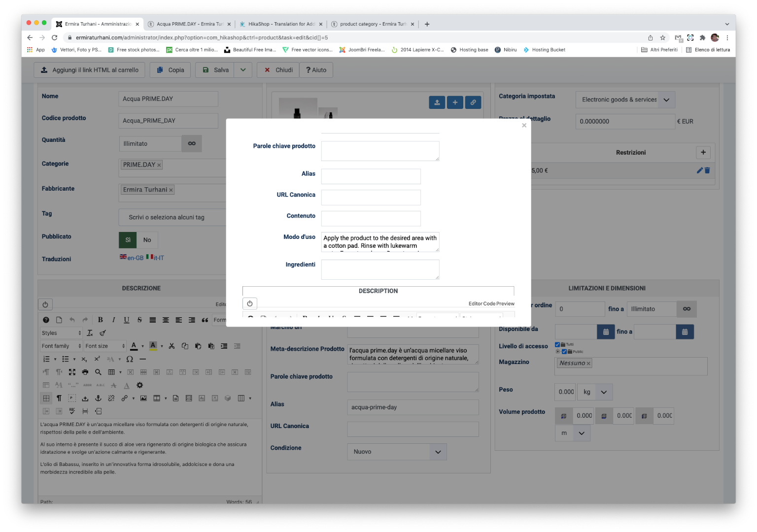Apply underline in the description editor

127,320
